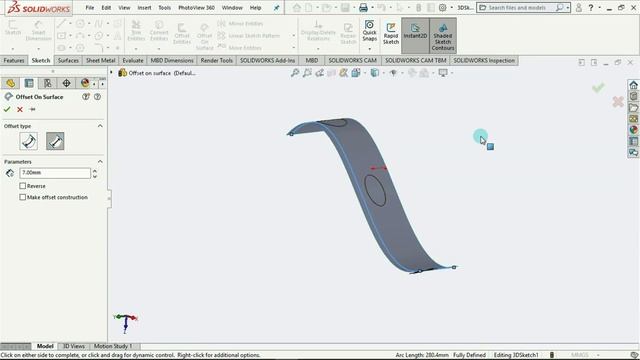This screenshot has height=360, width=640.
Task: Open the Custom Properties icon in task pane
Action: click(x=633, y=141)
